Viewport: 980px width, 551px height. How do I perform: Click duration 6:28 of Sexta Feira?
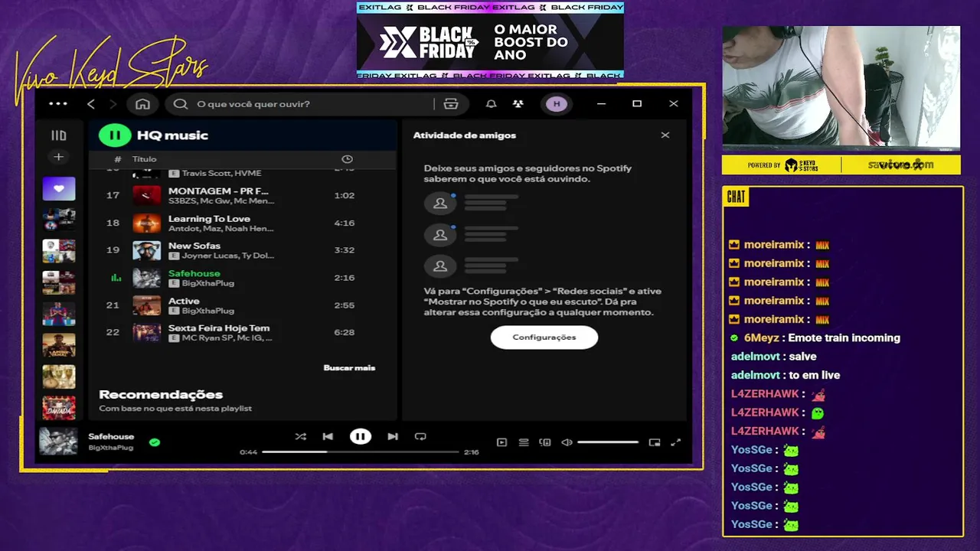point(344,333)
